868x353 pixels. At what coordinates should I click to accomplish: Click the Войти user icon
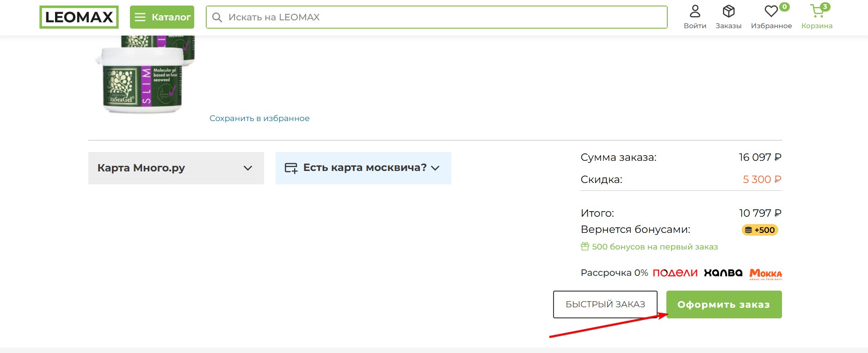[695, 11]
